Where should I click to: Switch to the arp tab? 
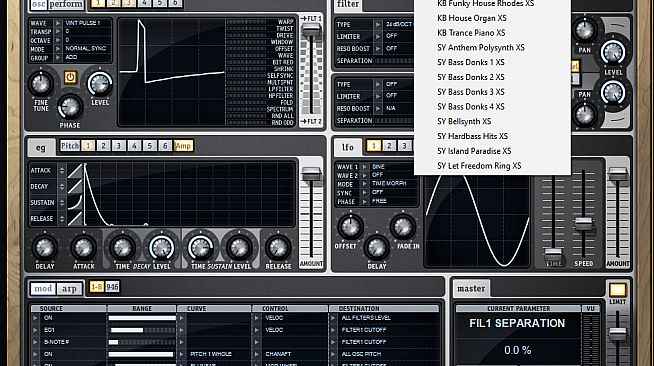[x=69, y=288]
